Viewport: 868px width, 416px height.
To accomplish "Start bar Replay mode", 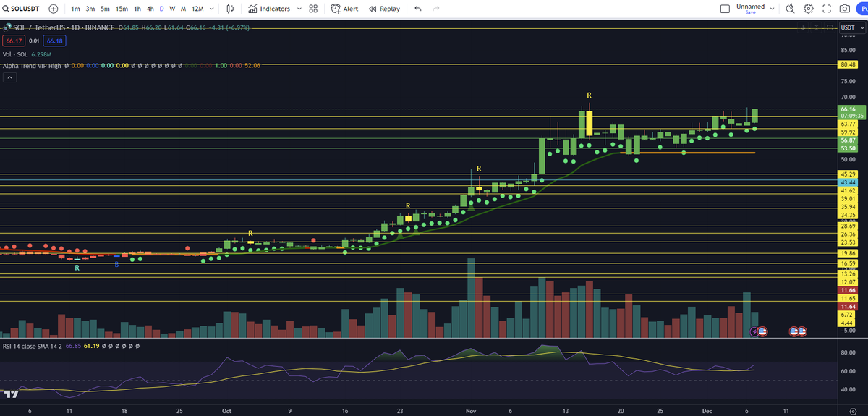I will point(384,9).
